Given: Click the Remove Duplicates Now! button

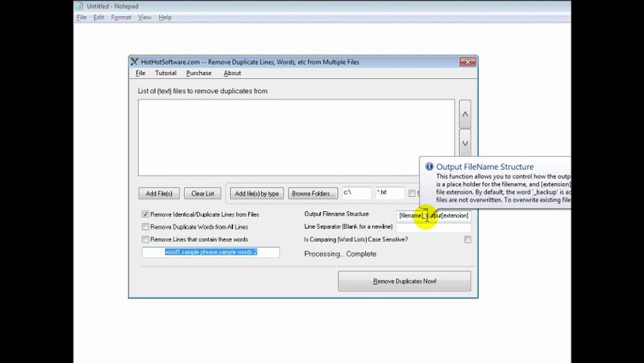Looking at the screenshot, I should coord(404,281).
